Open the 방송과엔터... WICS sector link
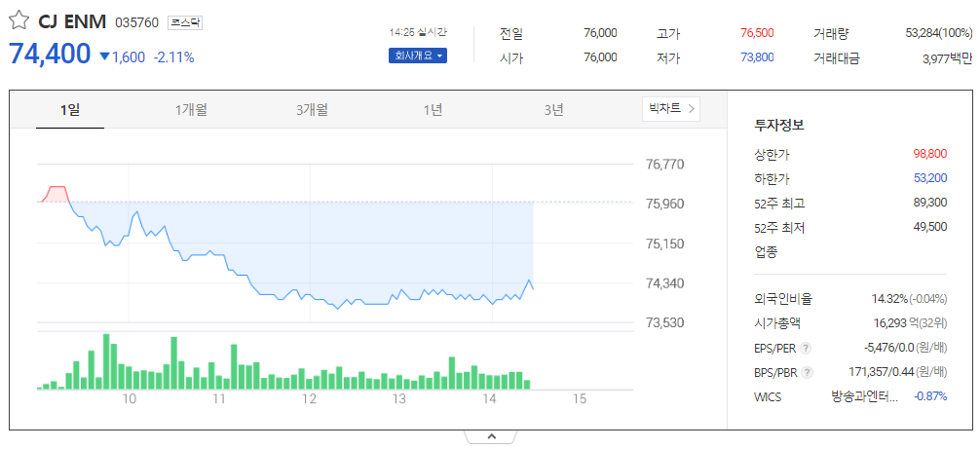This screenshot has width=980, height=449. coord(864,396)
